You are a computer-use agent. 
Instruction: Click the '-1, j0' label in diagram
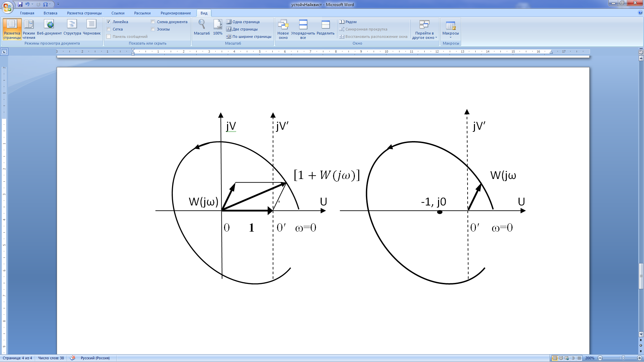click(433, 201)
